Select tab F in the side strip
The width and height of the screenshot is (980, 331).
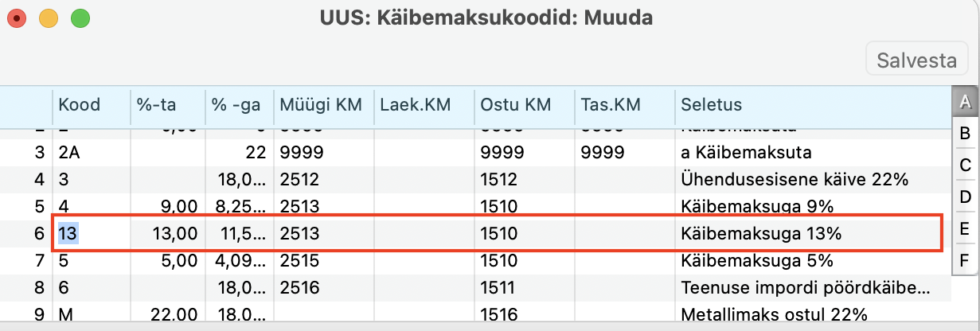point(965,259)
